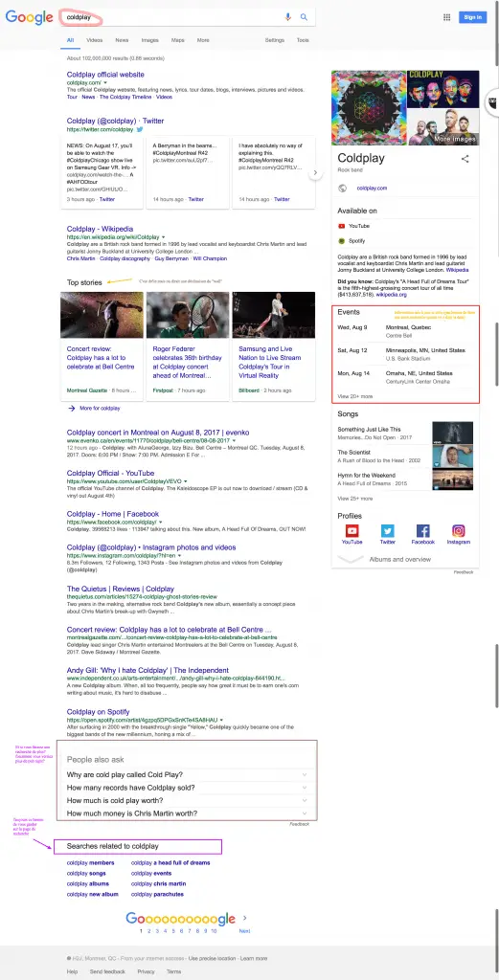Switch to the Videos tab
Image resolution: width=499 pixels, height=980 pixels.
tap(95, 40)
